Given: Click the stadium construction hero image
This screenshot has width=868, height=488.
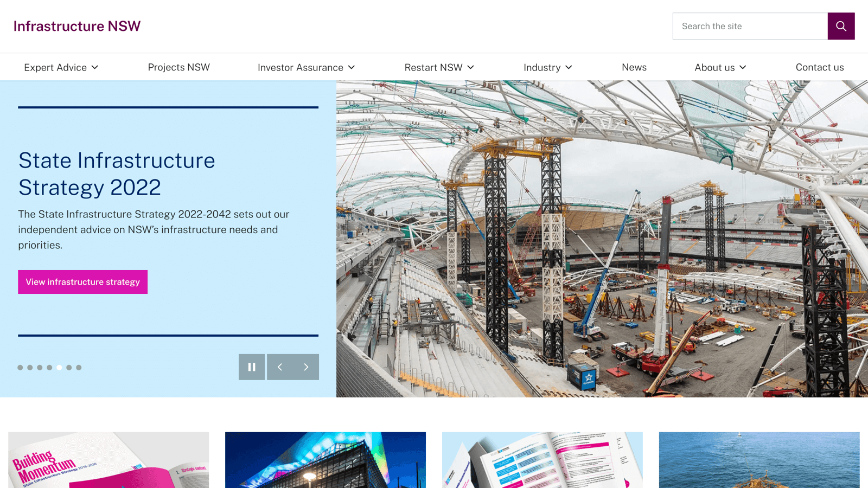Looking at the screenshot, I should click(x=602, y=239).
